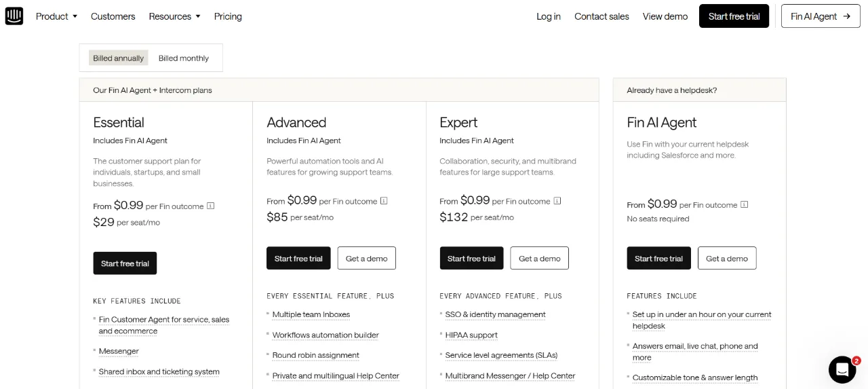The height and width of the screenshot is (389, 868).
Task: Click info icon beside Essential Fin outcome price
Action: point(211,206)
